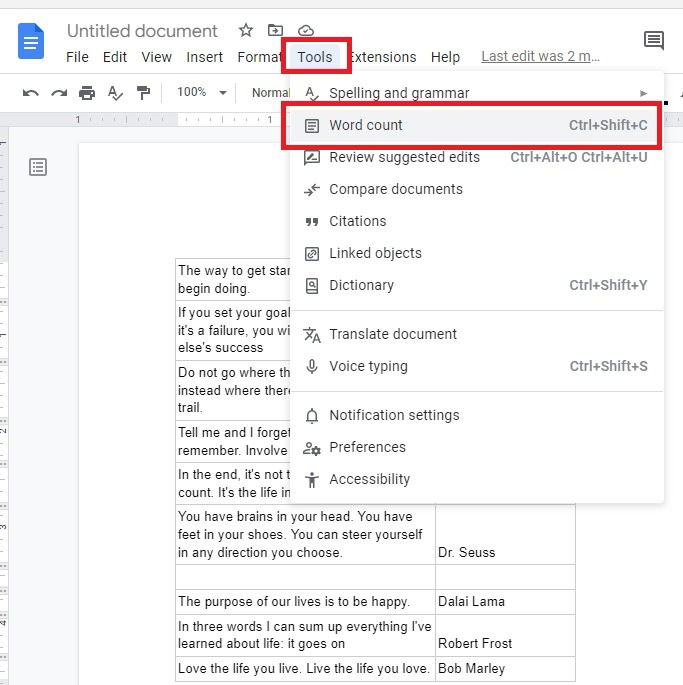Screen dimensions: 683x685
Task: Open the Edit menu
Action: (x=115, y=57)
